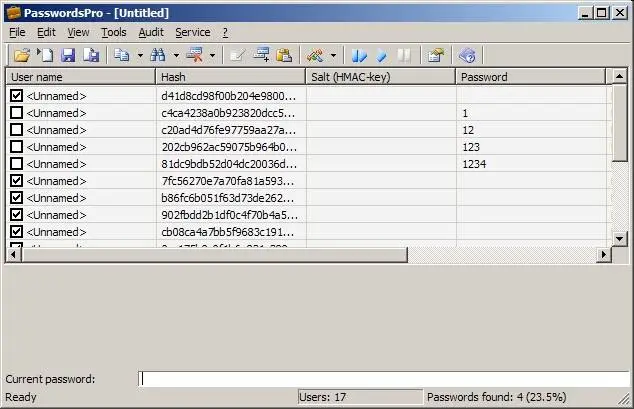This screenshot has height=409, width=634.
Task: Click the start attack double blue arrow icon
Action: 359,55
